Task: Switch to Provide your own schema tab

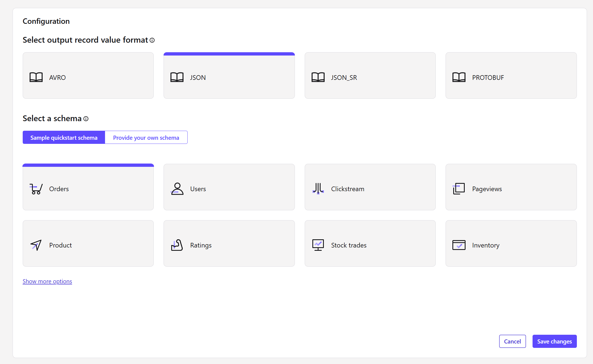Action: pos(146,138)
